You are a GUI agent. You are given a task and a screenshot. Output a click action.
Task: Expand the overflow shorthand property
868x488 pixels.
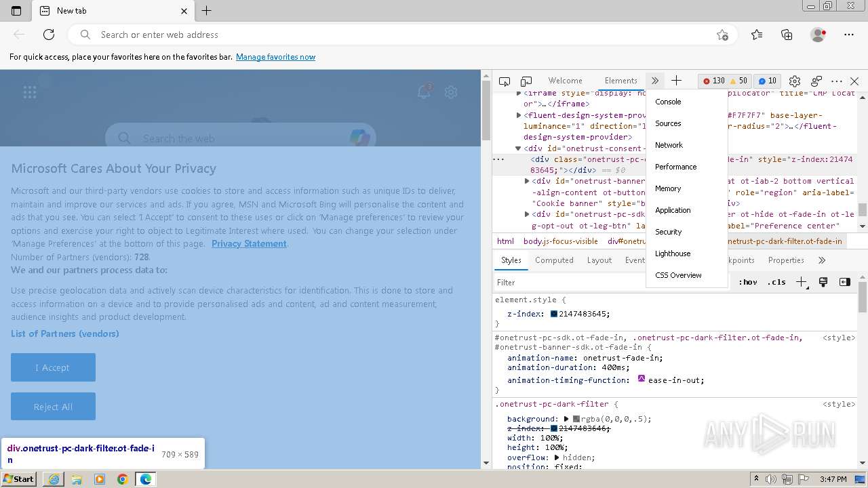(557, 457)
